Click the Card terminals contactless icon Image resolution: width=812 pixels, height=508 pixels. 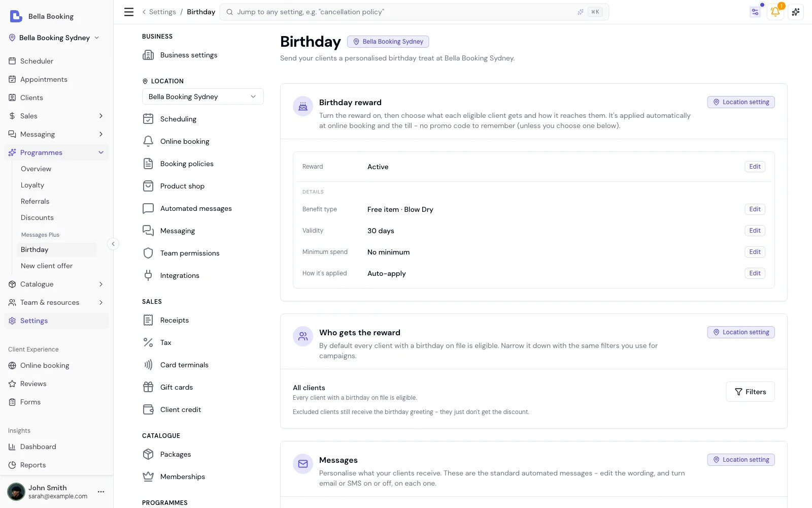coord(148,365)
